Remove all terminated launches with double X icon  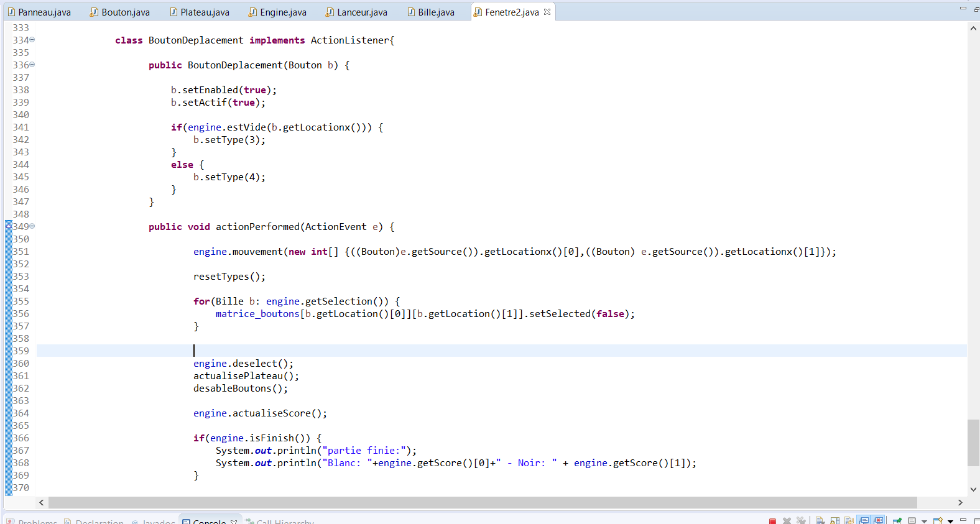point(801,520)
